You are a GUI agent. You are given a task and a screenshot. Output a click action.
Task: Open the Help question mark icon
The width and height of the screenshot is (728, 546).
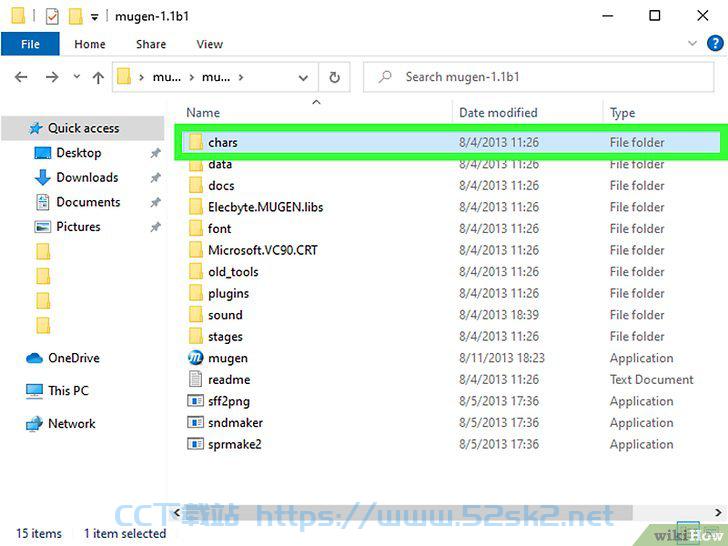(x=715, y=44)
